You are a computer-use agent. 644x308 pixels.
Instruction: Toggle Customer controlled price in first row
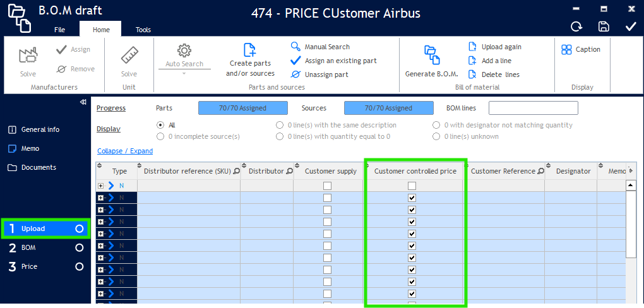click(x=412, y=186)
